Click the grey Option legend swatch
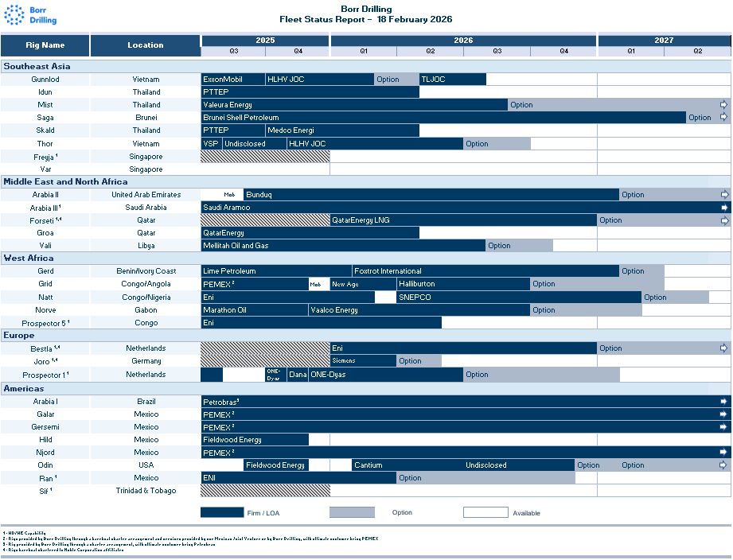Image resolution: width=733 pixels, height=560 pixels. [352, 512]
